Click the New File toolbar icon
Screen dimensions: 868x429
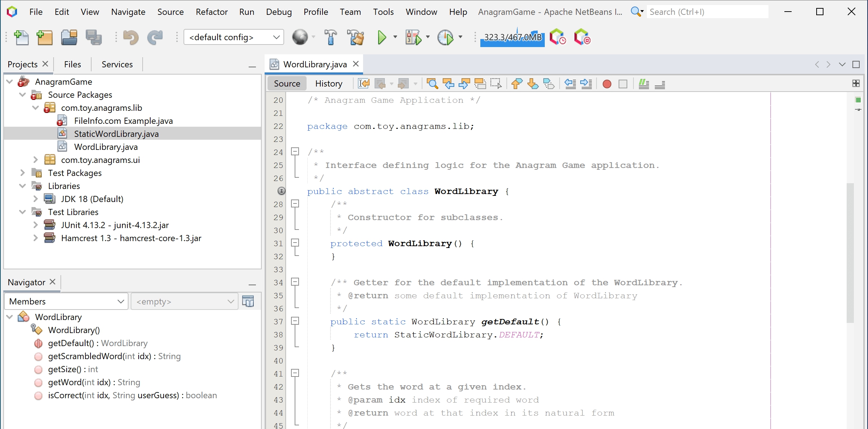[21, 37]
